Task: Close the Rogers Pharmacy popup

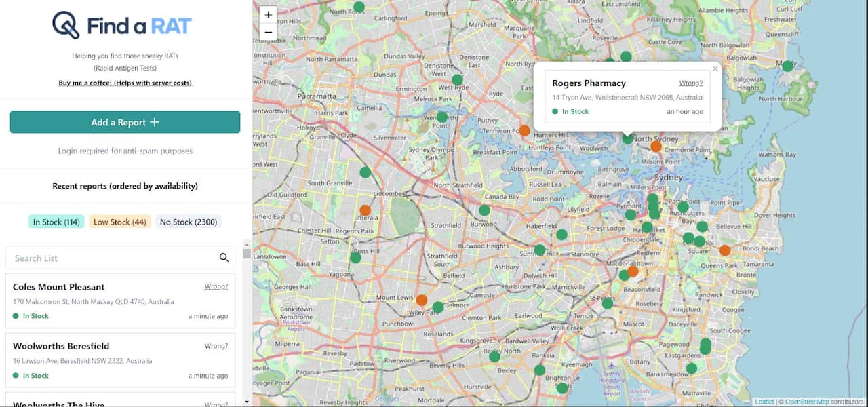Action: click(x=715, y=69)
